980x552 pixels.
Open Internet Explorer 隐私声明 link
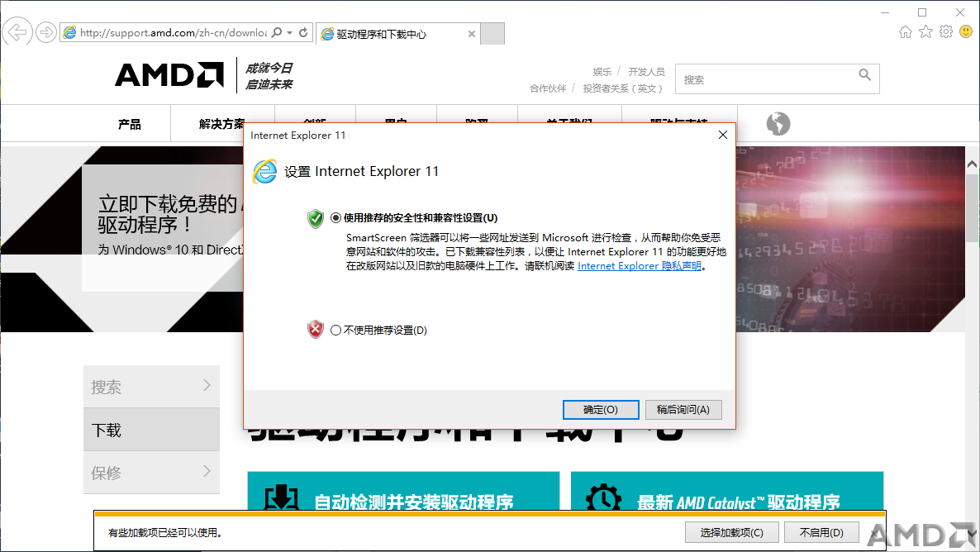pyautogui.click(x=640, y=266)
